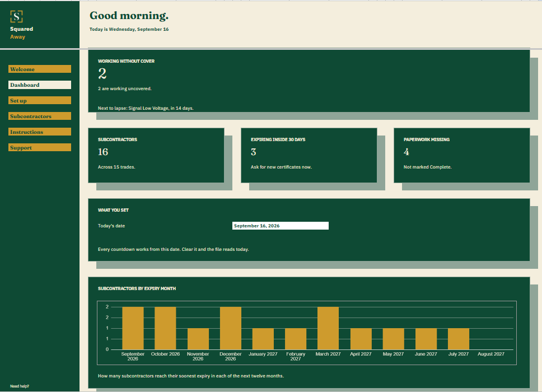Click the March 2027 chart bar
The width and height of the screenshot is (542, 392).
[328, 328]
